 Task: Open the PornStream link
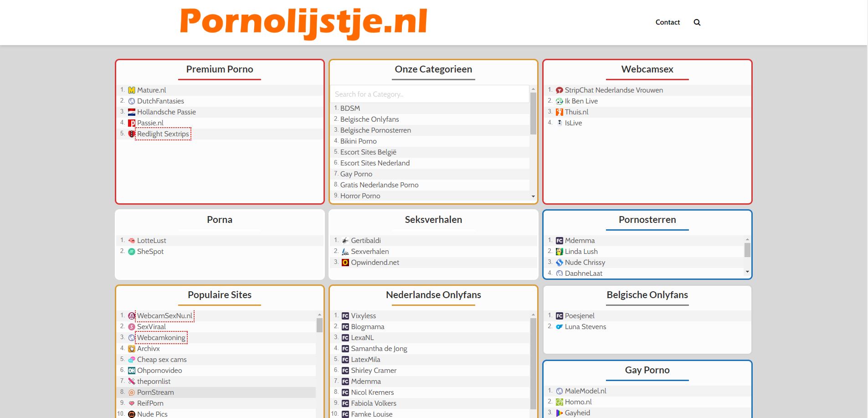[x=155, y=392]
